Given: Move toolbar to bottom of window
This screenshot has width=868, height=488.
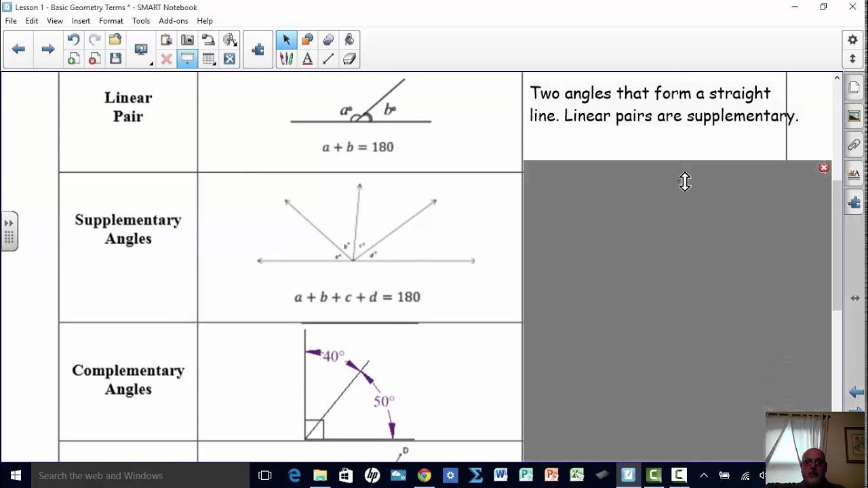Looking at the screenshot, I should [853, 59].
